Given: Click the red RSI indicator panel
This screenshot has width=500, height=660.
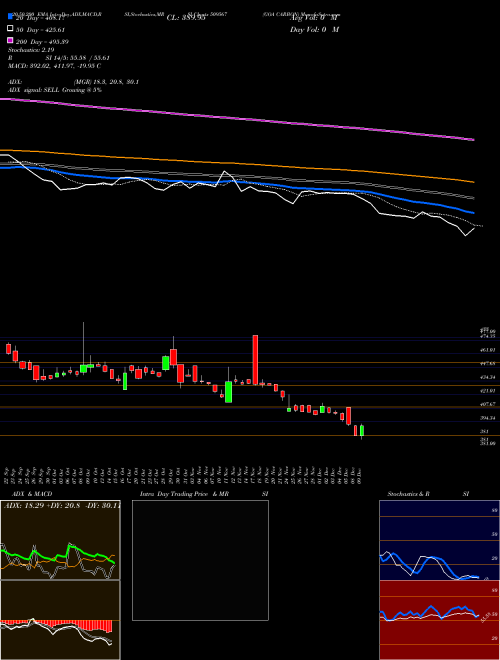Looking at the screenshot, I should [439, 620].
